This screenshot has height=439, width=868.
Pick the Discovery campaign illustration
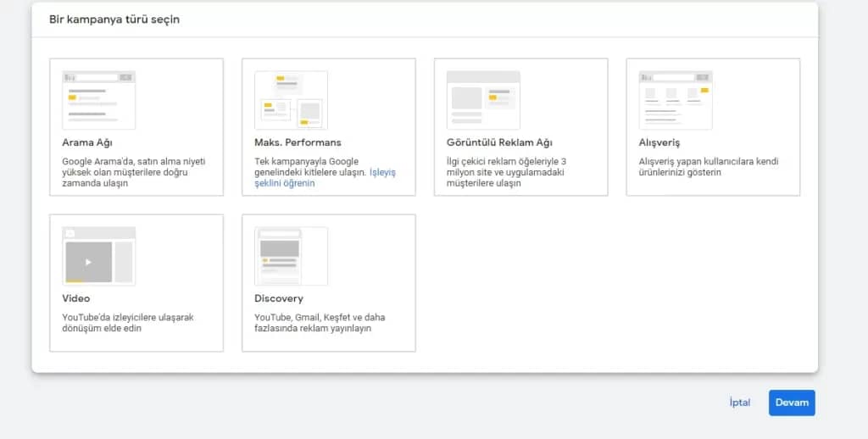[x=292, y=256]
